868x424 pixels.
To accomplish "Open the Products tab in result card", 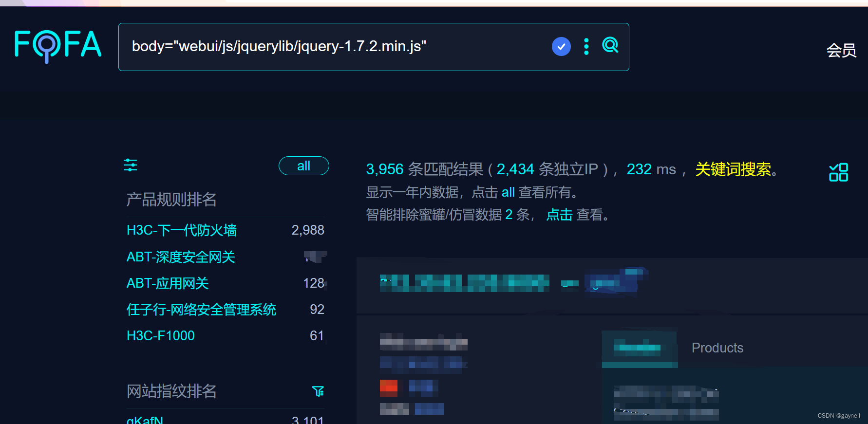I will [x=717, y=348].
